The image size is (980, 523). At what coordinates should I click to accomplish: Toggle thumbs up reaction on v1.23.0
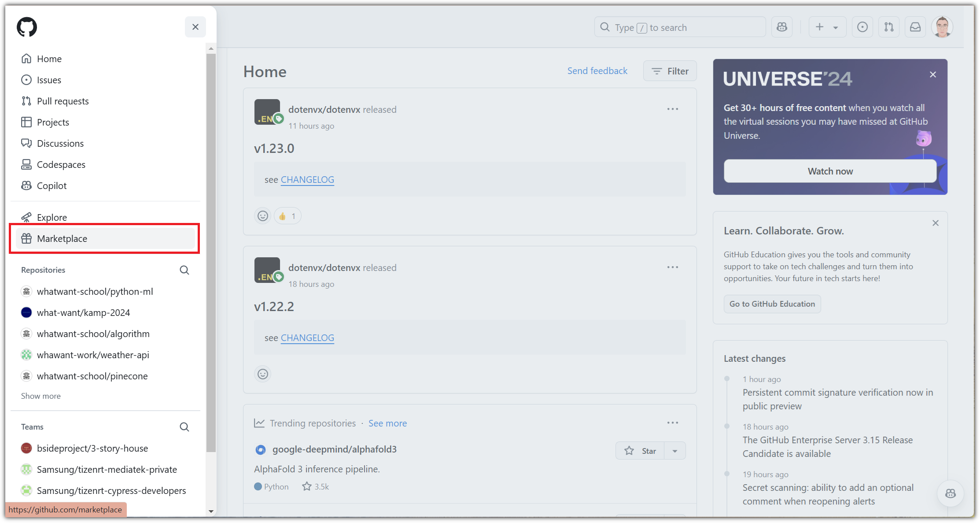pyautogui.click(x=287, y=216)
